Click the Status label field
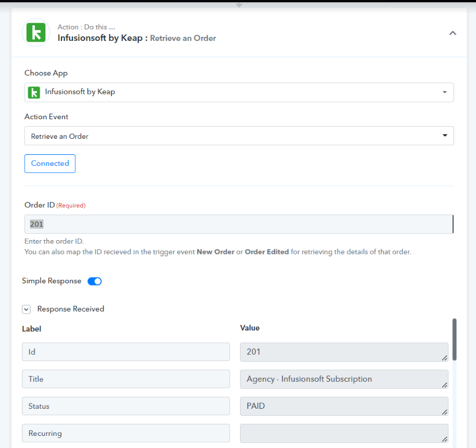 tap(125, 406)
